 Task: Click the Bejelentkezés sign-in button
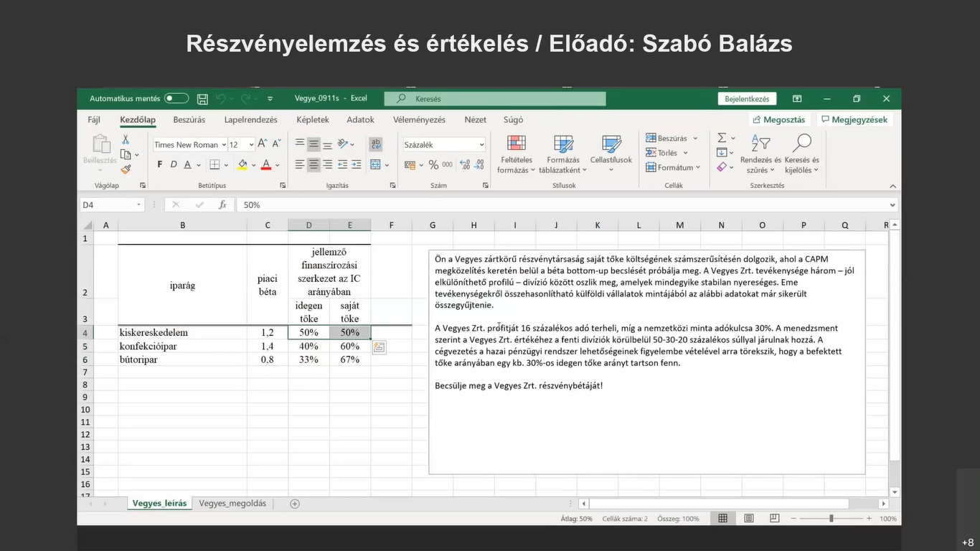click(x=747, y=99)
